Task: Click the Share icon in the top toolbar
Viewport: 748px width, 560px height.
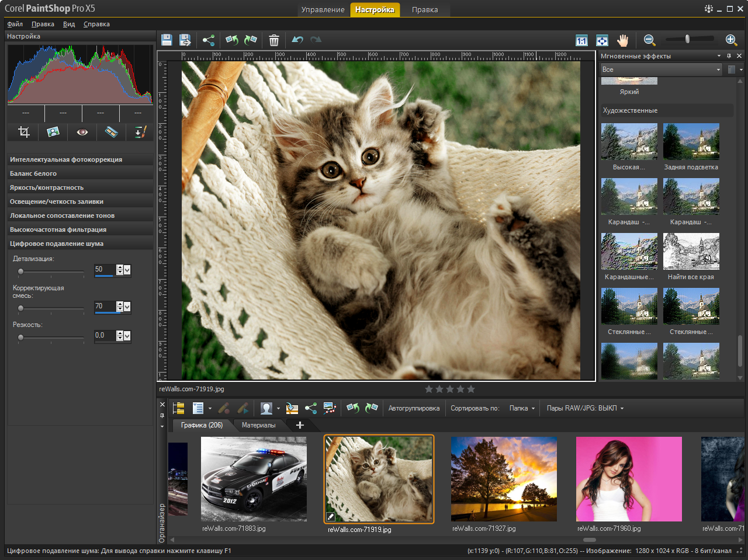Action: (209, 40)
